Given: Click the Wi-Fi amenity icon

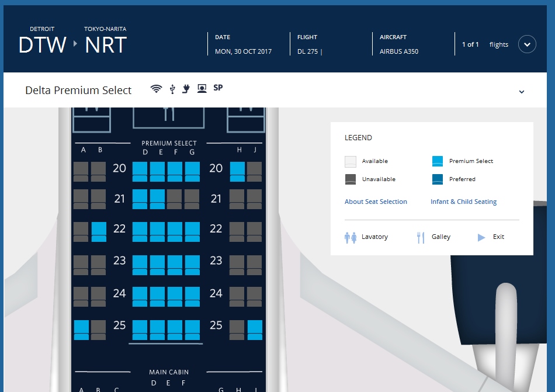Looking at the screenshot, I should tap(156, 89).
